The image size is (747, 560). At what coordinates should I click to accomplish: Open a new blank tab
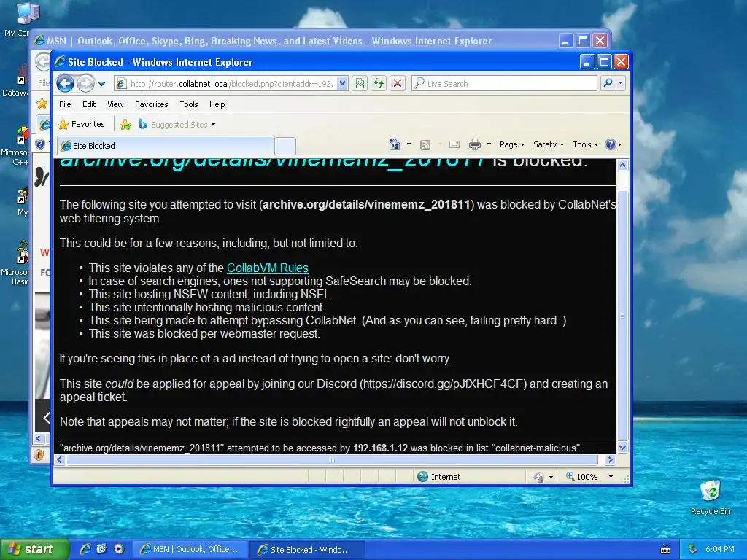coord(285,146)
